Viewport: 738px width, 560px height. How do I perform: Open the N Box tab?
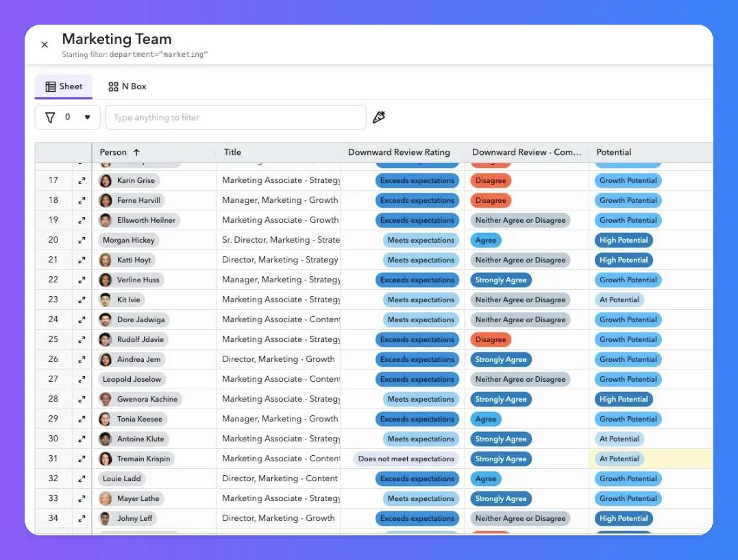tap(127, 86)
